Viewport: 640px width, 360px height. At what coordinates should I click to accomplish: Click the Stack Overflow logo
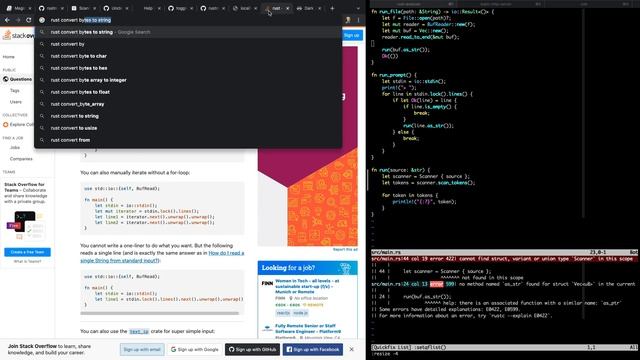pyautogui.click(x=19, y=36)
